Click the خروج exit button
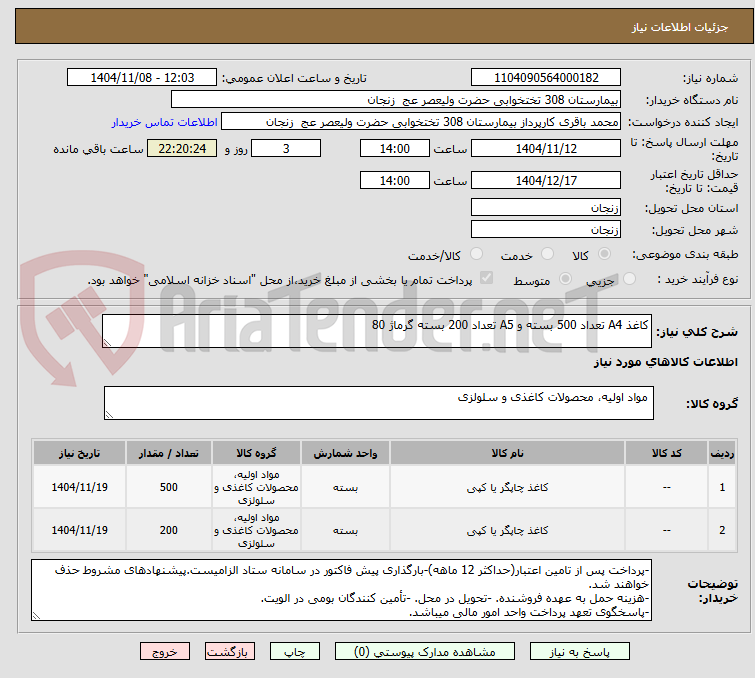The image size is (755, 678). [165, 652]
